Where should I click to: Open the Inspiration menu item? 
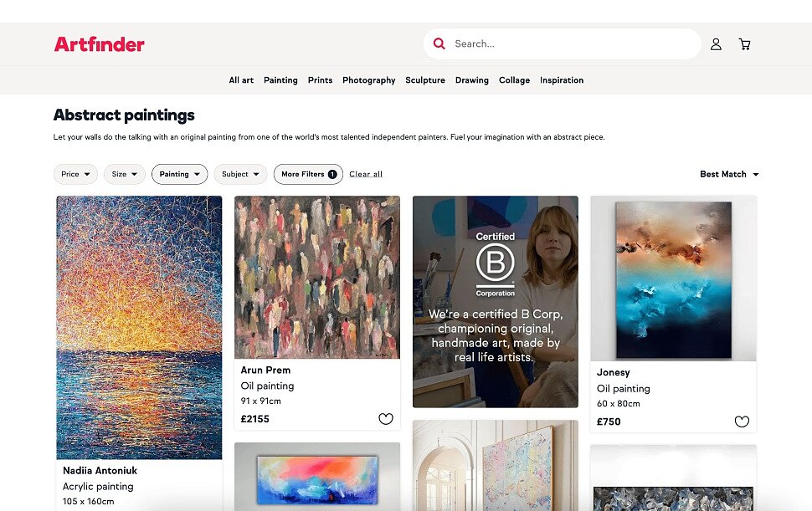click(x=562, y=80)
